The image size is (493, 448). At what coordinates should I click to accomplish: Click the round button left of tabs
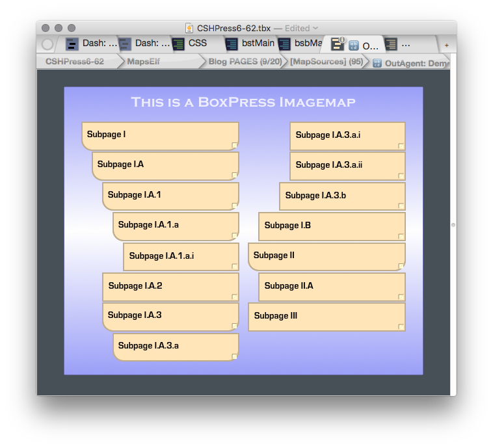point(47,44)
